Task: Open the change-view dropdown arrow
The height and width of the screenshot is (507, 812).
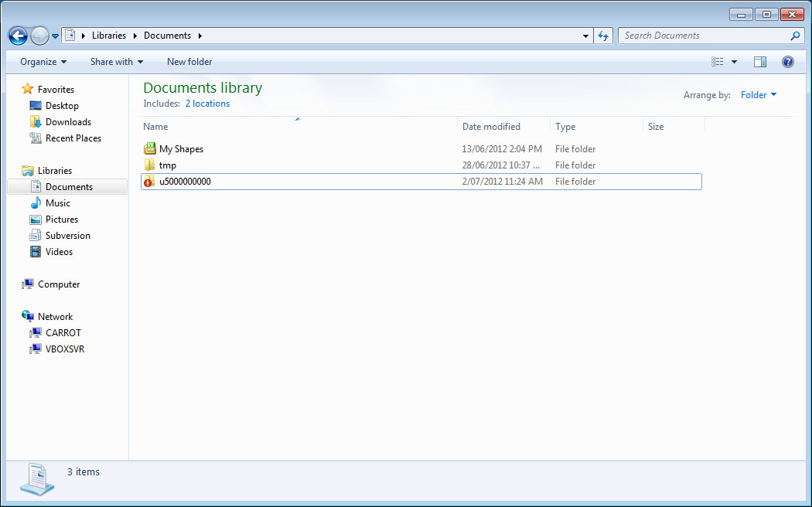Action: coord(734,61)
